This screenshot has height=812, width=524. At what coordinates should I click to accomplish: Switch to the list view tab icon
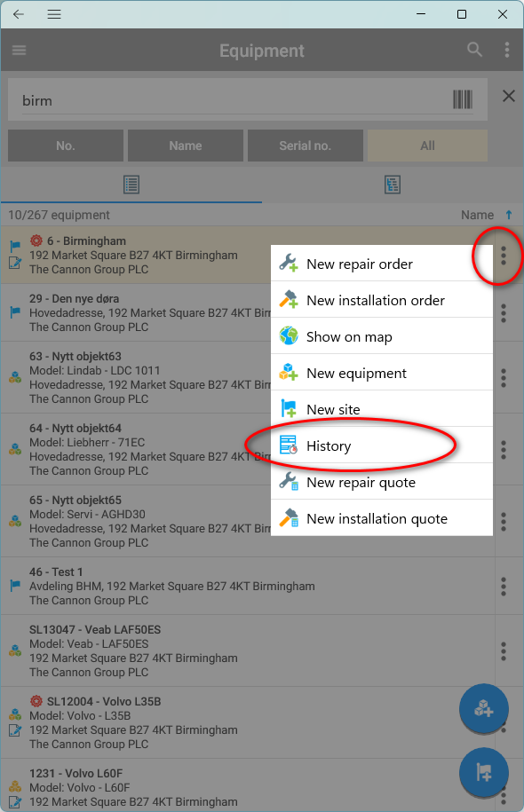(x=131, y=185)
